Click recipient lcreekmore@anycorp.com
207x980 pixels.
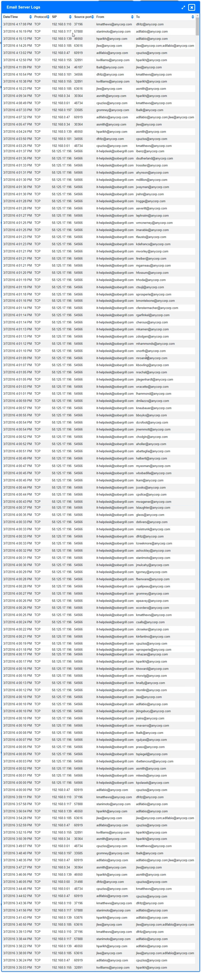[154, 544]
